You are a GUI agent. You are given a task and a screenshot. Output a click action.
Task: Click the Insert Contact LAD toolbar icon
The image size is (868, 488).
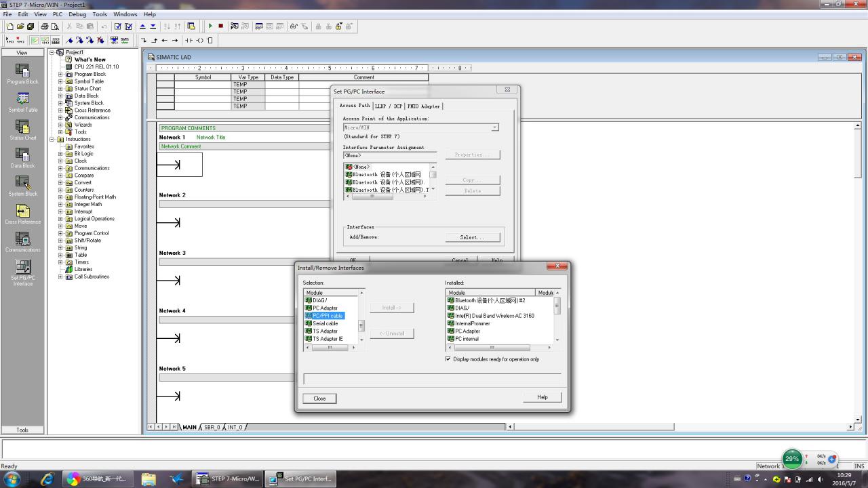tap(189, 40)
